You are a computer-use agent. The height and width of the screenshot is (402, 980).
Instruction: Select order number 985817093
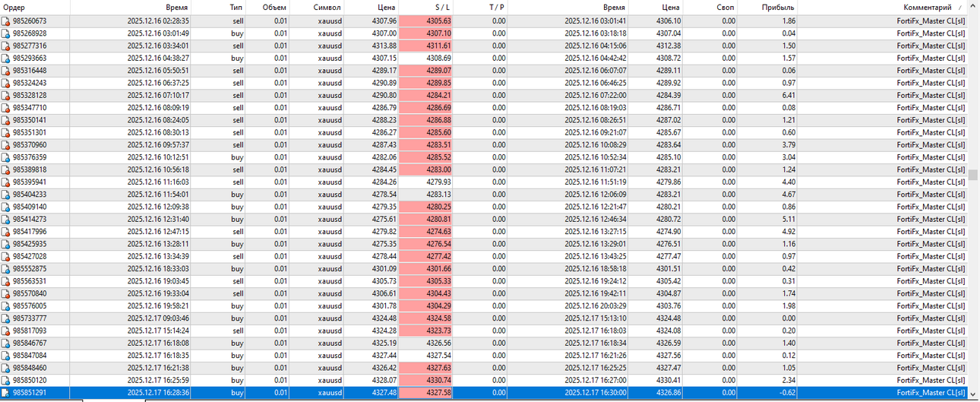click(x=30, y=331)
